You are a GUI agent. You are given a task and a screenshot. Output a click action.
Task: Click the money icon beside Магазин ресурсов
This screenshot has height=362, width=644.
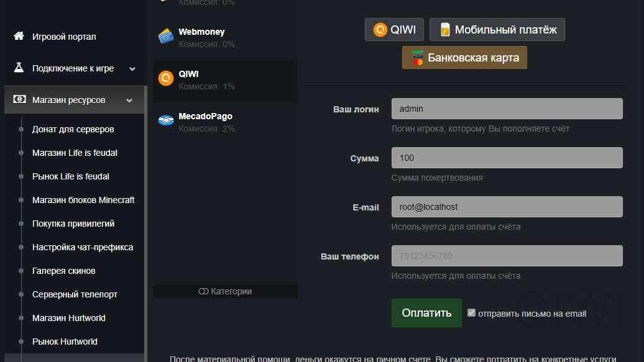click(19, 99)
